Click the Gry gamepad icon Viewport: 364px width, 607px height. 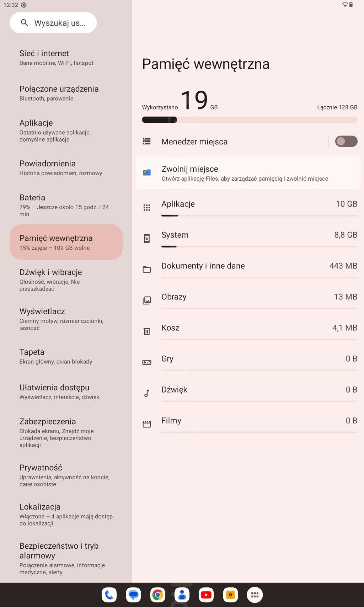point(147,362)
